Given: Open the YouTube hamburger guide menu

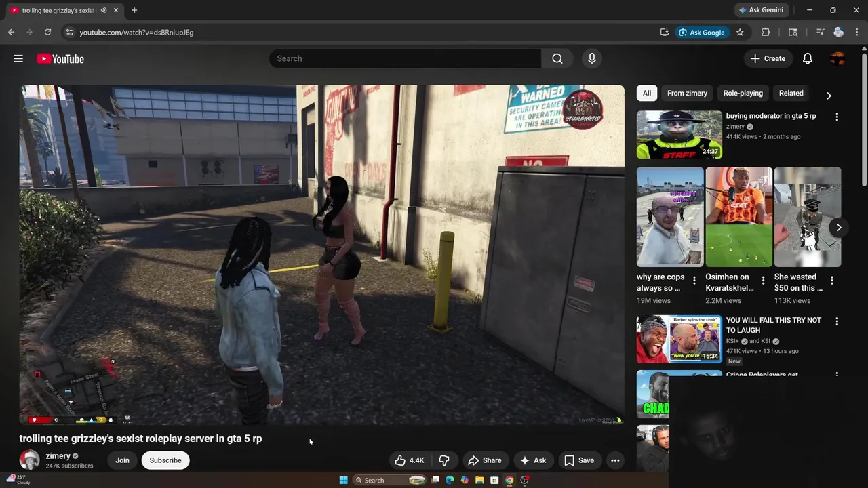Looking at the screenshot, I should pyautogui.click(x=18, y=59).
